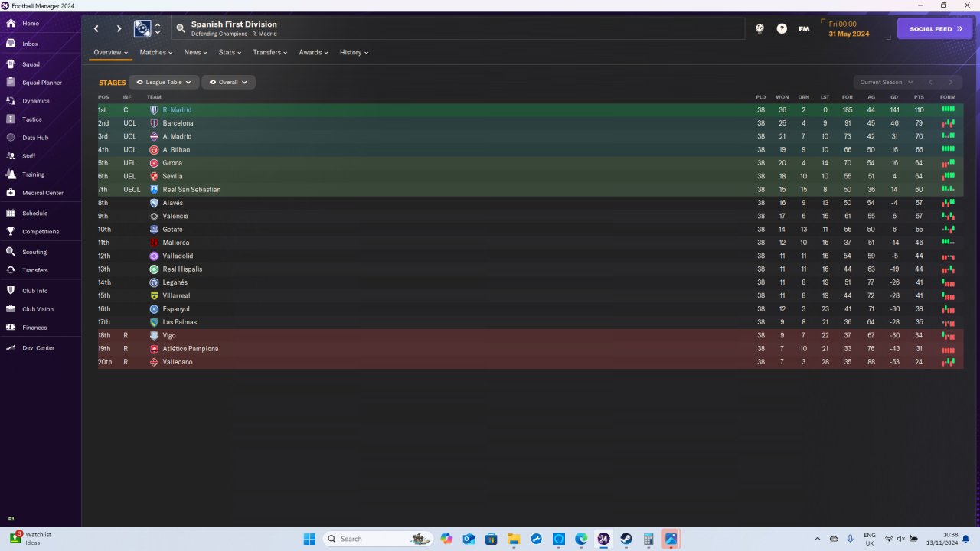This screenshot has width=980, height=551.
Task: Open the Scouting magnifier icon
Action: pyautogui.click(x=11, y=252)
